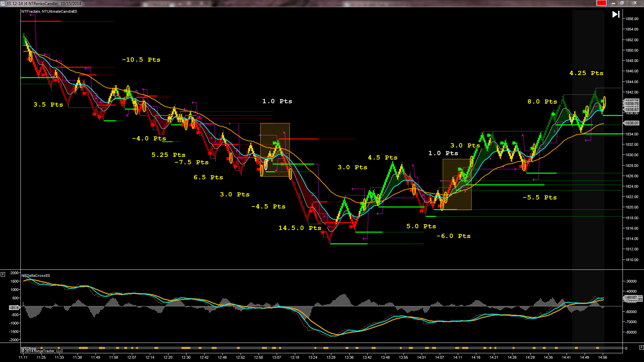The height and width of the screenshot is (362, 644).
Task: Click the 1836.07 price marker
Action: coord(632,123)
